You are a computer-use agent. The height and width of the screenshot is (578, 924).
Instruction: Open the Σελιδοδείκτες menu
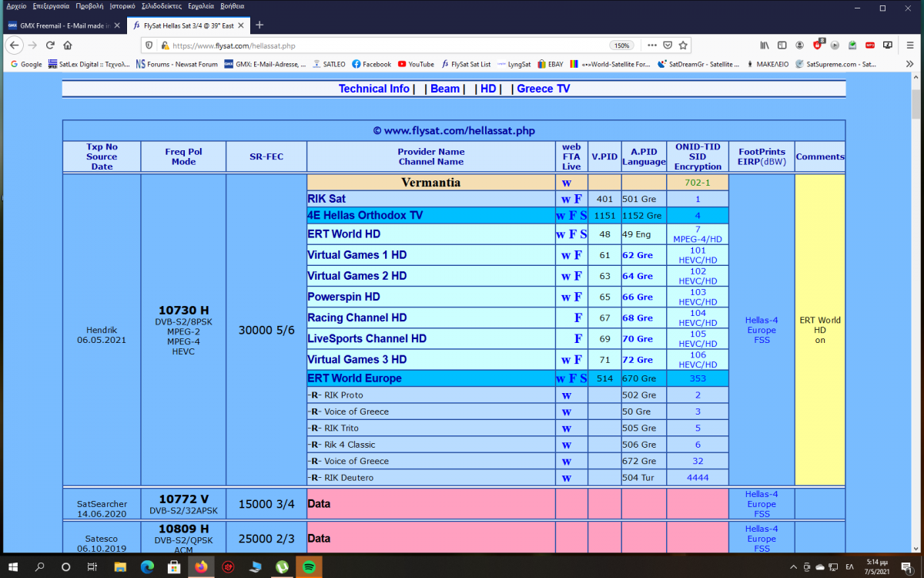click(x=162, y=6)
